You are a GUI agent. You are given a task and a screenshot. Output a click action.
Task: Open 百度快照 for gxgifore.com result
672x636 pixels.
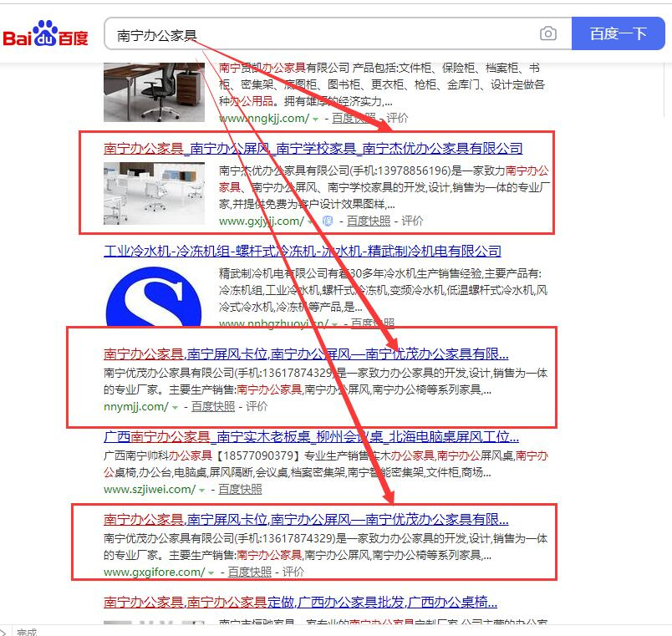pos(249,572)
